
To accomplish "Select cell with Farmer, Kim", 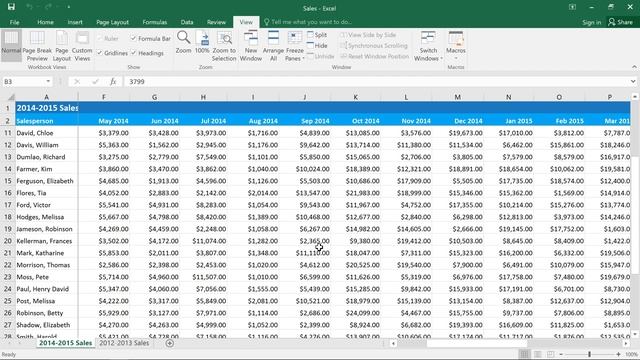I will coord(47,169).
